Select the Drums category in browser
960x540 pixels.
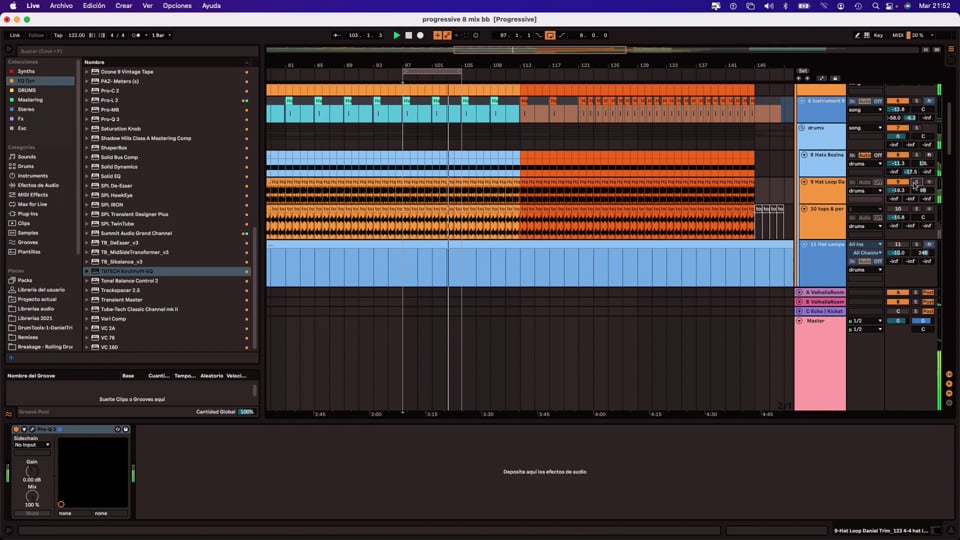[25, 167]
